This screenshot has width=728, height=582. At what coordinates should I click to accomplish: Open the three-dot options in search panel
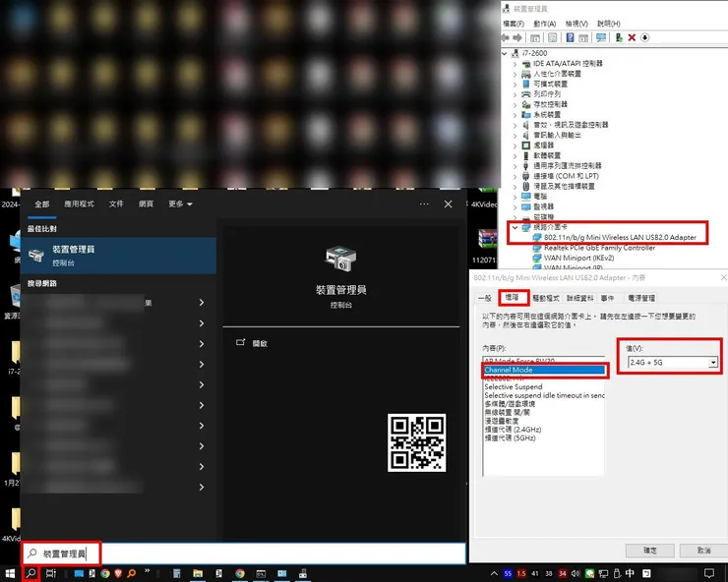[x=424, y=204]
